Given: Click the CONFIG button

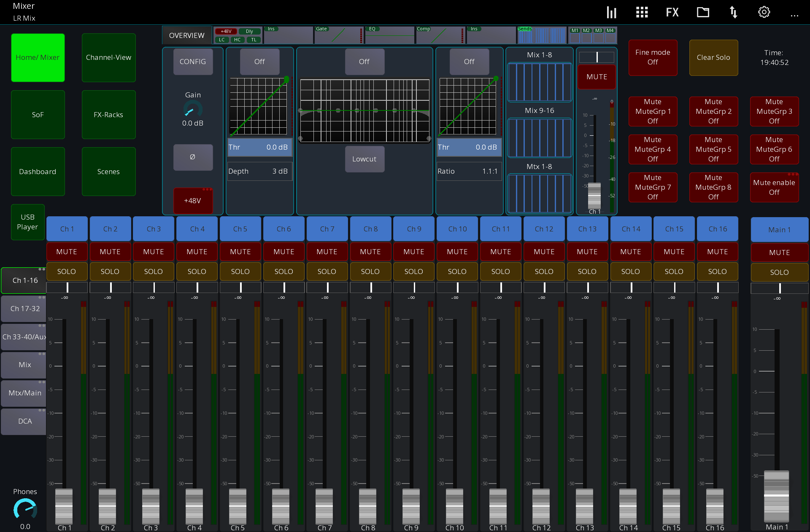Looking at the screenshot, I should tap(193, 62).
